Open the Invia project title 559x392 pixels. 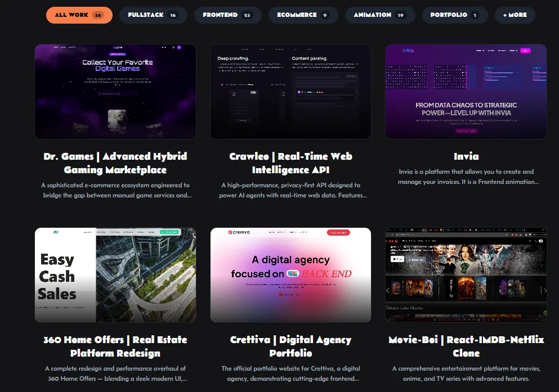(466, 156)
